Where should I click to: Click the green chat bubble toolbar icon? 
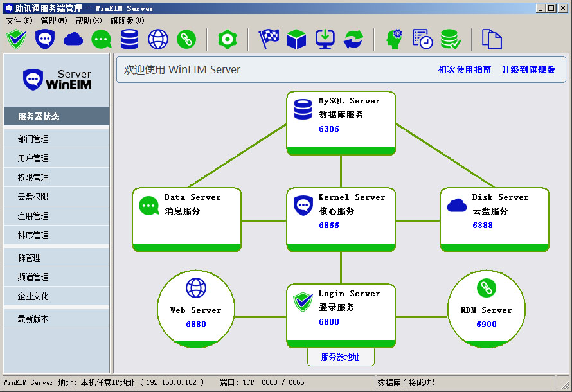102,39
